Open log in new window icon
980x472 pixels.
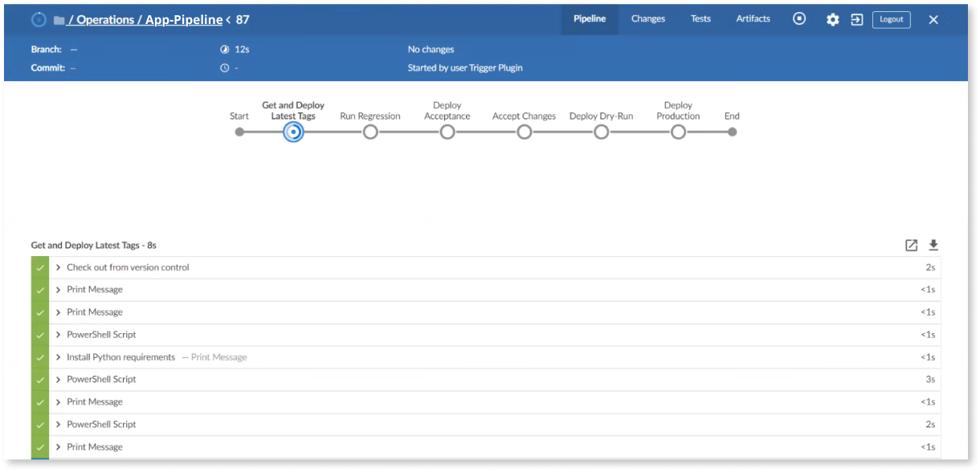[911, 246]
